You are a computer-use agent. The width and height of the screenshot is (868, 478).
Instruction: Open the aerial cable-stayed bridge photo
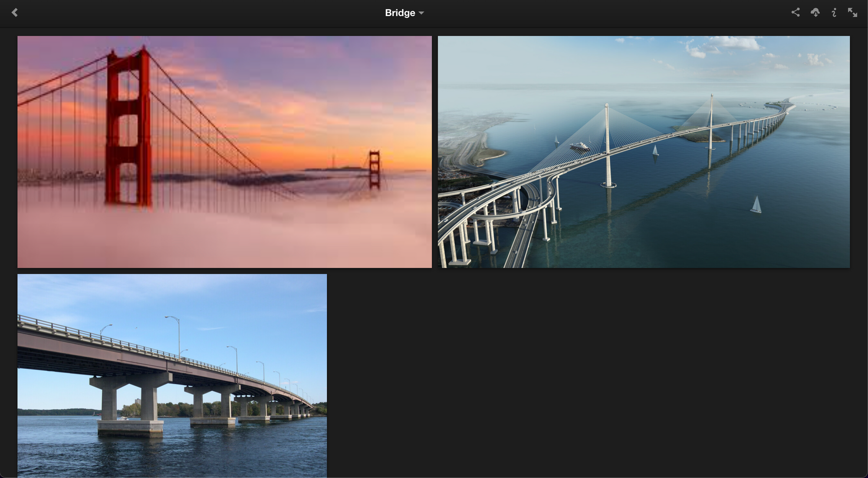(644, 152)
